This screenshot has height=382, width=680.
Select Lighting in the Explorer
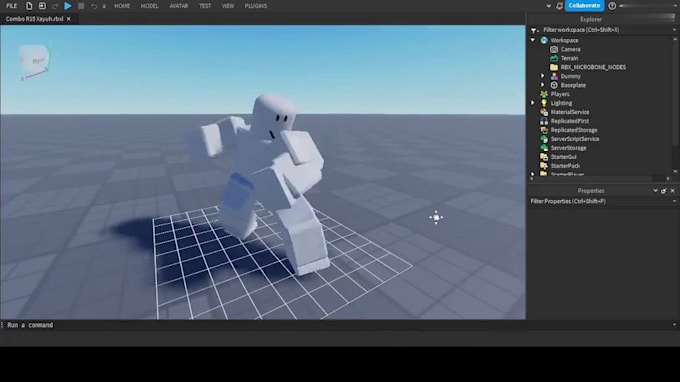coord(561,103)
